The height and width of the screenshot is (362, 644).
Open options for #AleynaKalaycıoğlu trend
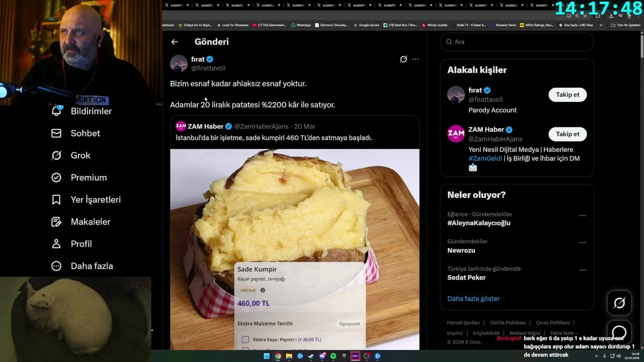[x=583, y=215]
